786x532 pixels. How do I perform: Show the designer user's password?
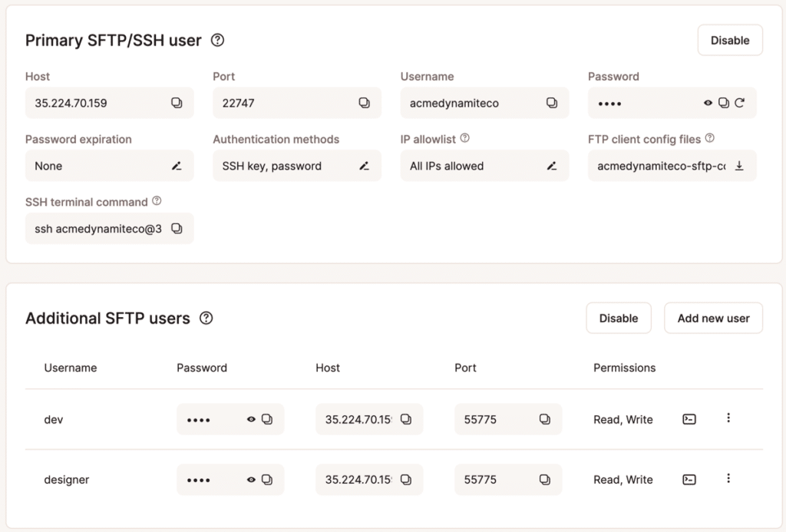(251, 480)
